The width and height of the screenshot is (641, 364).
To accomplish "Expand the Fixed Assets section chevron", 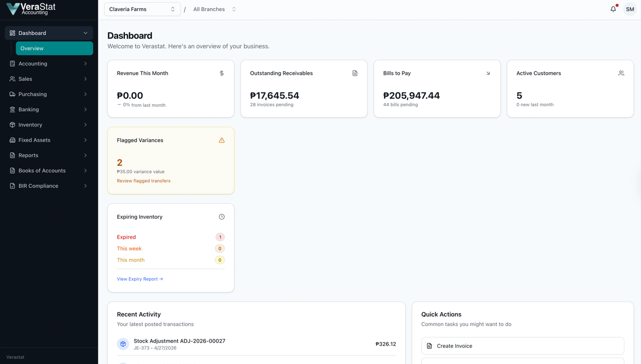I will (x=85, y=140).
